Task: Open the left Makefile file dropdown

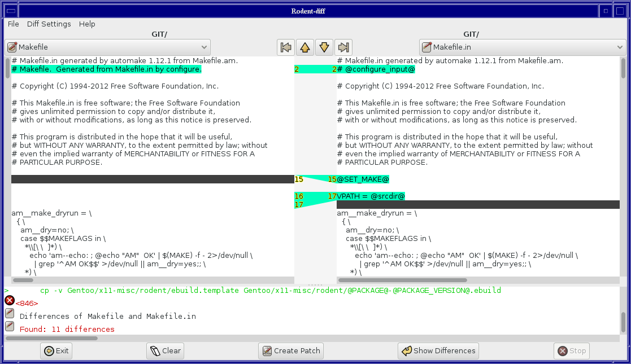Action: [107, 47]
